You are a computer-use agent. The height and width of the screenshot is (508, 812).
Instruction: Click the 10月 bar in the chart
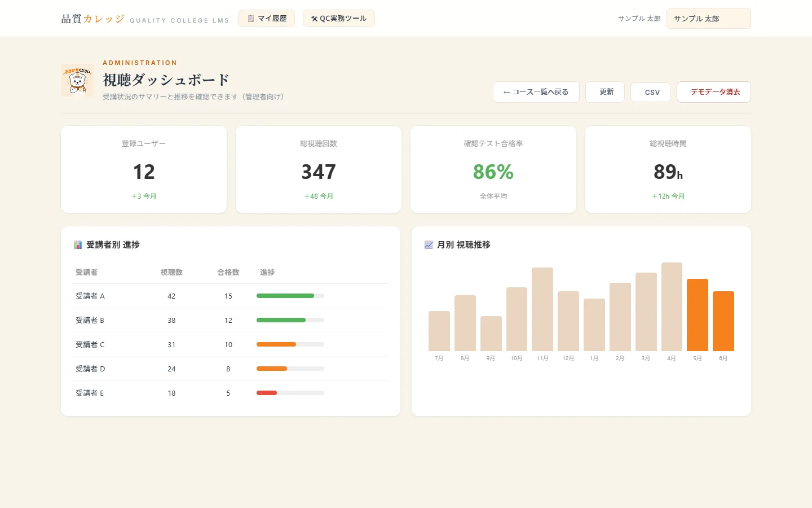517,319
